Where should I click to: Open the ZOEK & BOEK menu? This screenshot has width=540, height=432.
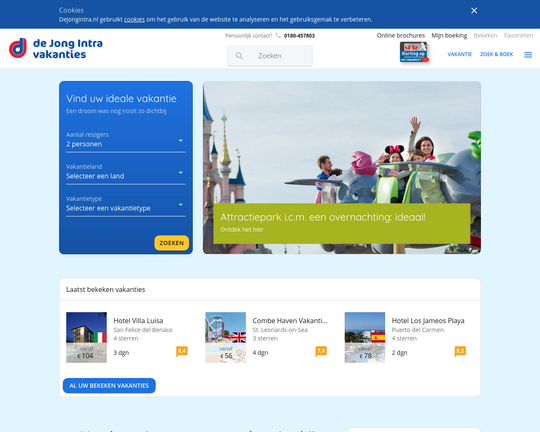(x=497, y=54)
